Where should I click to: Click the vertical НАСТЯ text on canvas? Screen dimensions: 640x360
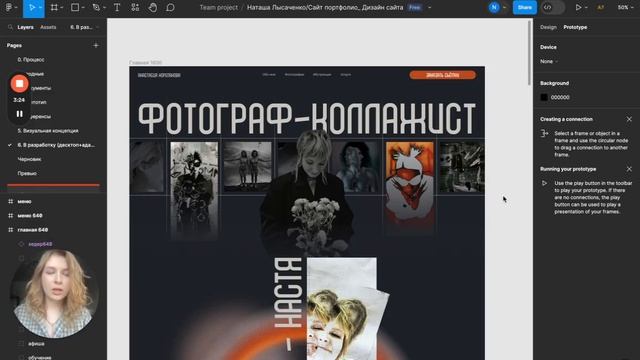tap(288, 292)
